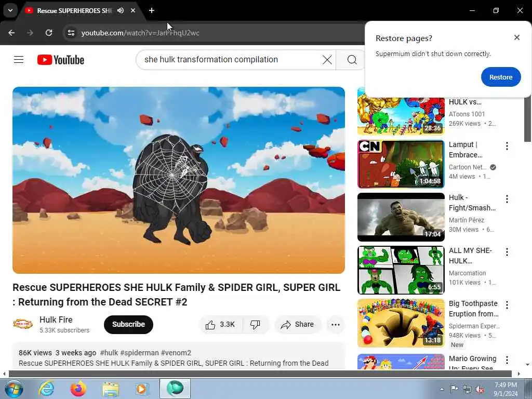Open the Mario Growing Up video title
Image resolution: width=532 pixels, height=399 pixels.
click(473, 362)
